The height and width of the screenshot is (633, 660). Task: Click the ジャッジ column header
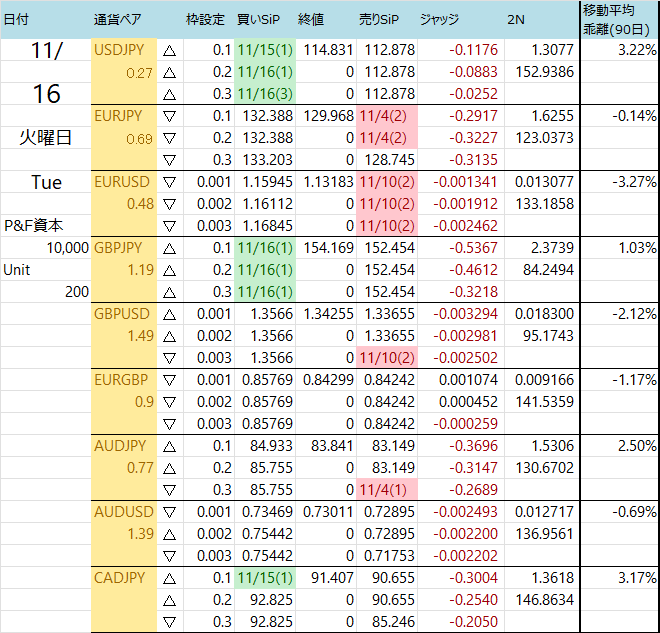coord(439,19)
